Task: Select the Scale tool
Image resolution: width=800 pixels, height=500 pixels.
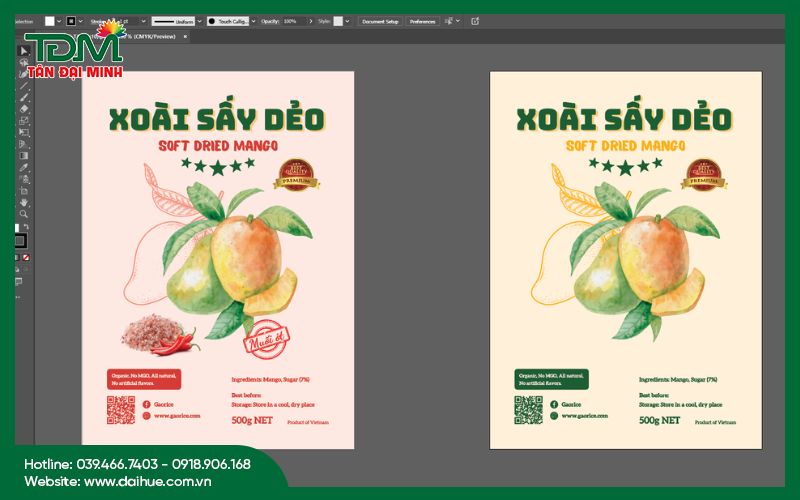Action: coord(23,121)
